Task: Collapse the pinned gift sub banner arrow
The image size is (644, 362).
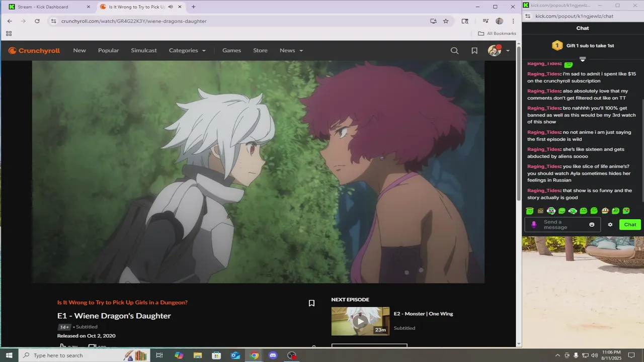Action: tap(583, 59)
